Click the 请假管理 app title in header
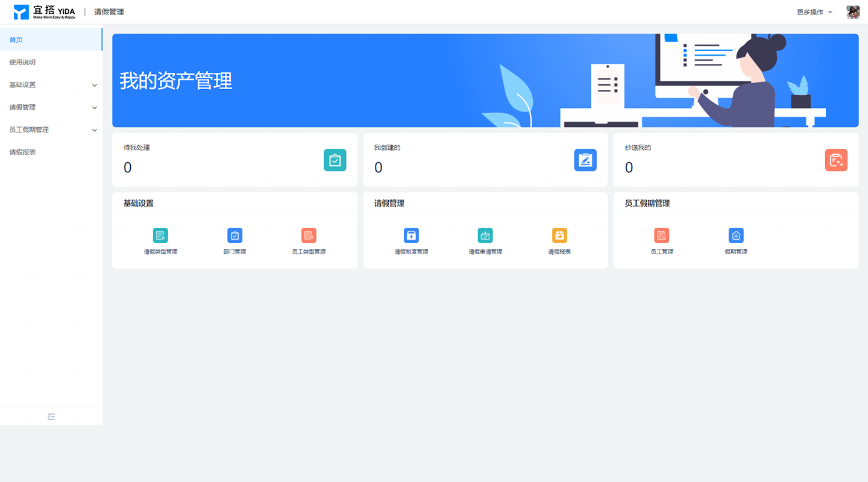 click(x=109, y=12)
